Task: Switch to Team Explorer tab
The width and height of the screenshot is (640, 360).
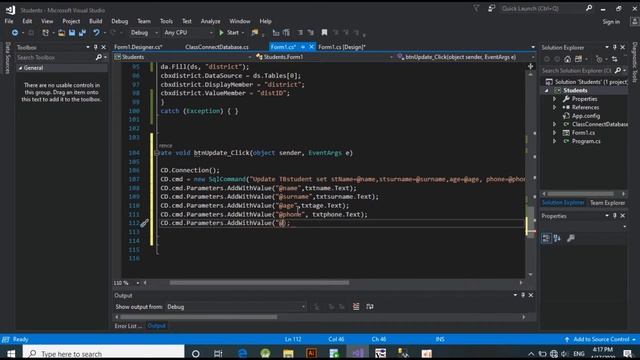Action: click(607, 203)
